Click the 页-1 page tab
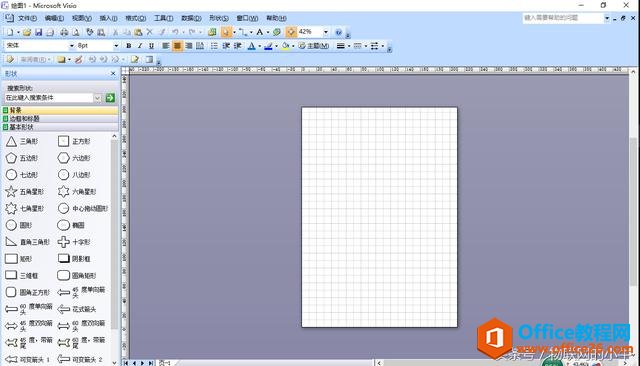 point(165,363)
